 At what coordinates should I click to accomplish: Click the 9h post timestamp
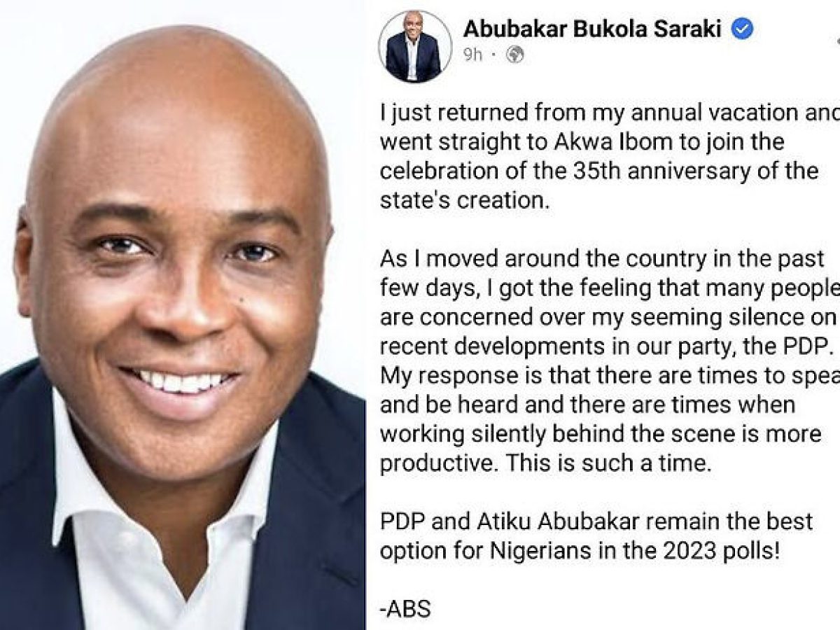click(473, 55)
